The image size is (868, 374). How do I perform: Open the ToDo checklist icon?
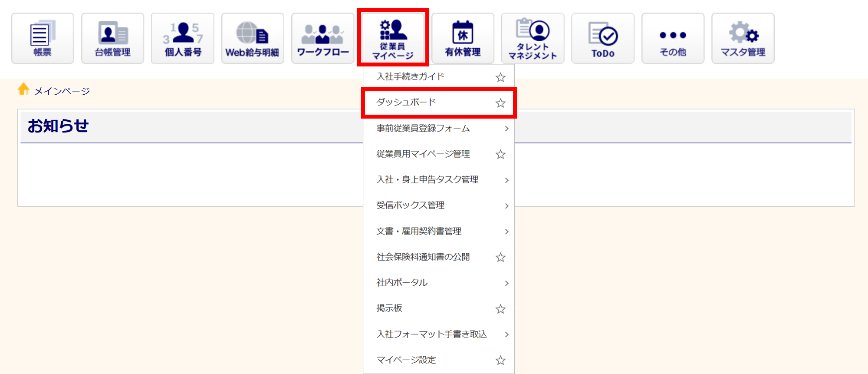[603, 38]
